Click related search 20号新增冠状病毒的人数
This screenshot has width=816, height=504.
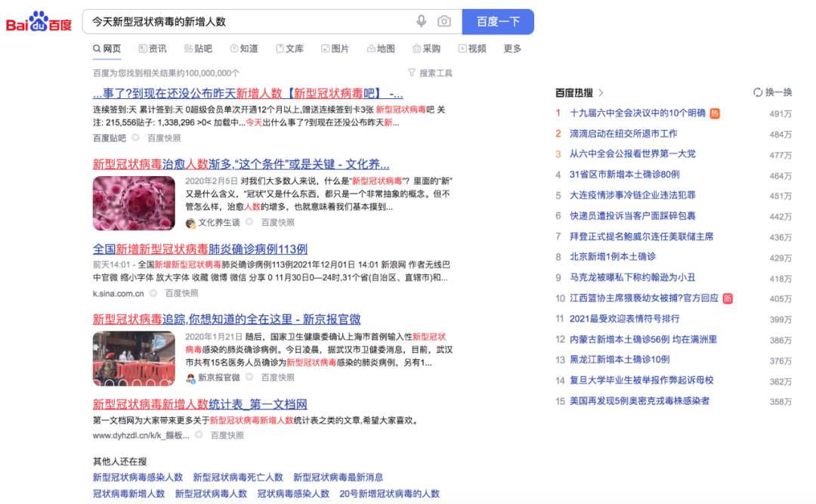[x=389, y=494]
